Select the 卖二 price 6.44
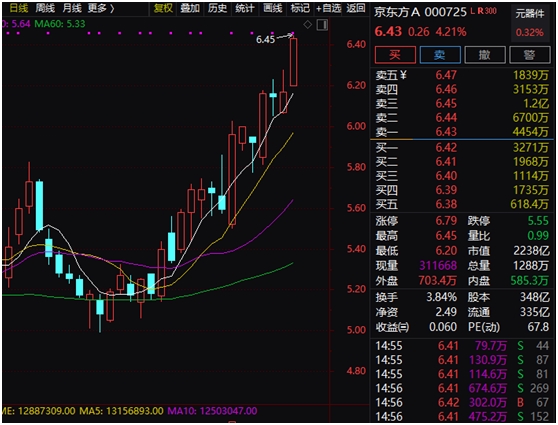This screenshot has width=558, height=425. coord(446,118)
